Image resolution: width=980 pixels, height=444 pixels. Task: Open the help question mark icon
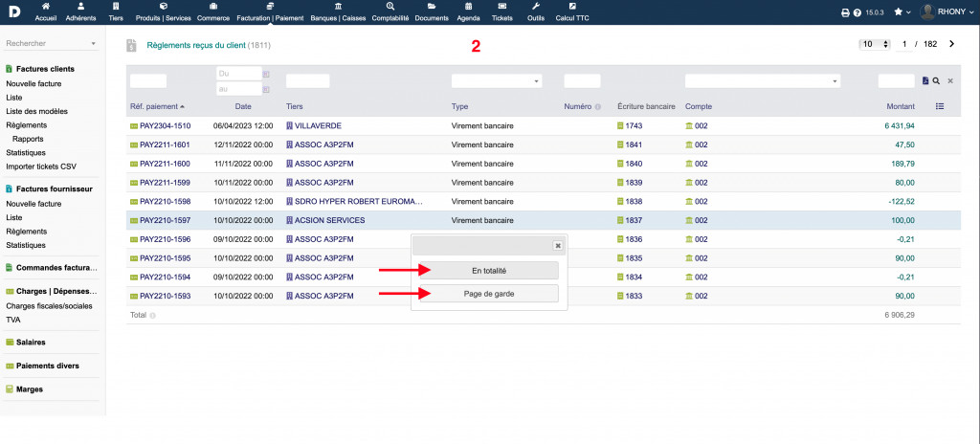tap(857, 12)
